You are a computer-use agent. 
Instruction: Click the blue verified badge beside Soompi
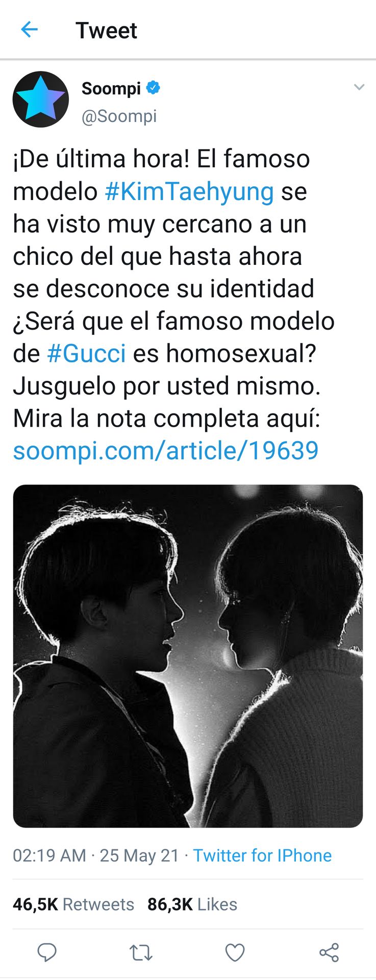point(153,88)
